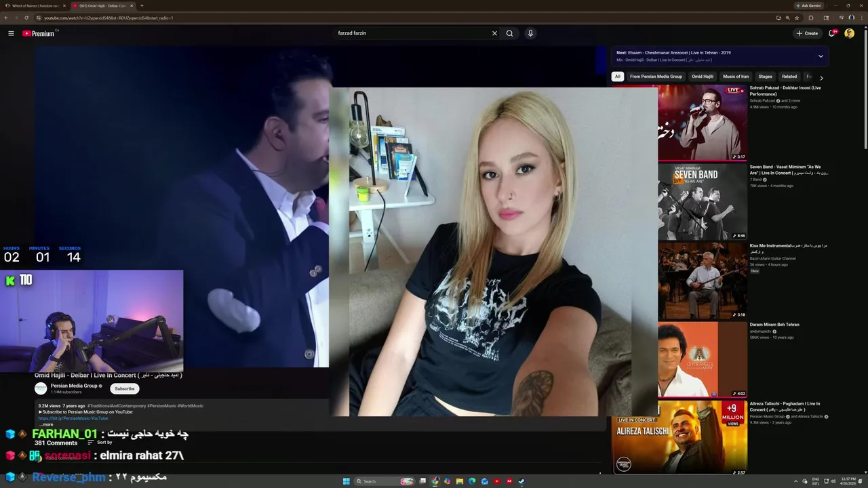The height and width of the screenshot is (488, 868).
Task: Open Seven Band 'As We Are' thumbnail
Action: coord(703,201)
